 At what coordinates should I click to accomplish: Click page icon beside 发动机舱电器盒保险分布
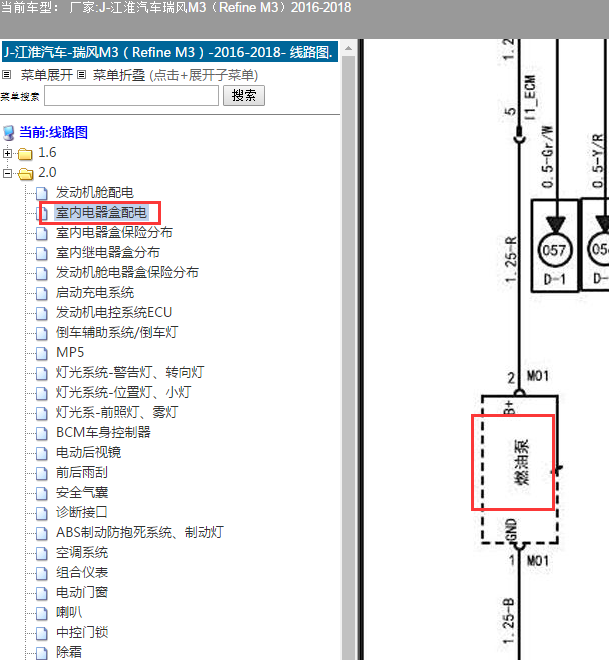[42, 273]
